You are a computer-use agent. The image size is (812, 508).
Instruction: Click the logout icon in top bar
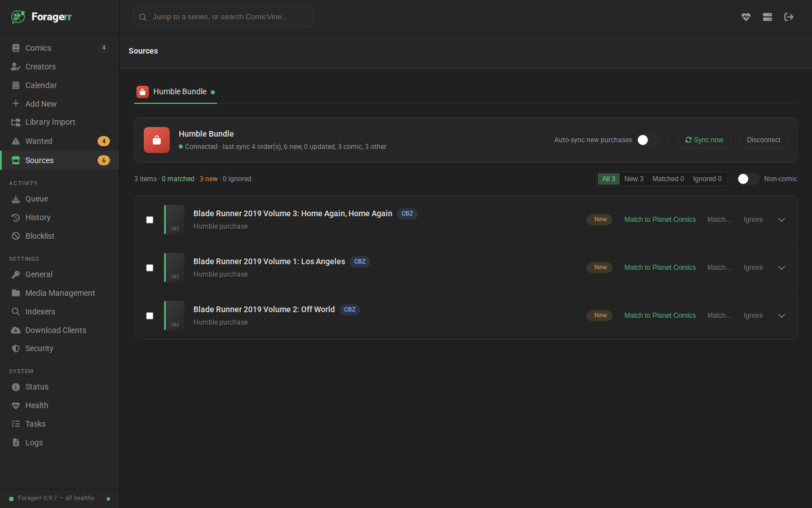(x=789, y=17)
